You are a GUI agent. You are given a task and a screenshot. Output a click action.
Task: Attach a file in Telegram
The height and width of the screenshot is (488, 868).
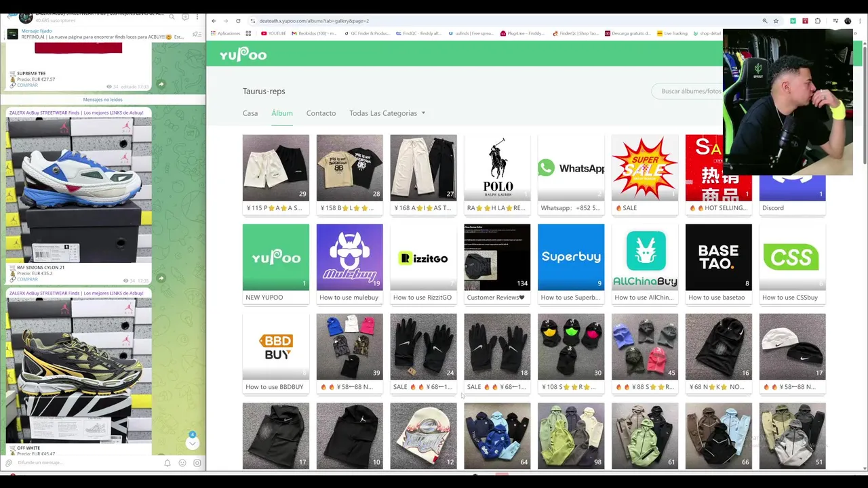click(x=9, y=463)
